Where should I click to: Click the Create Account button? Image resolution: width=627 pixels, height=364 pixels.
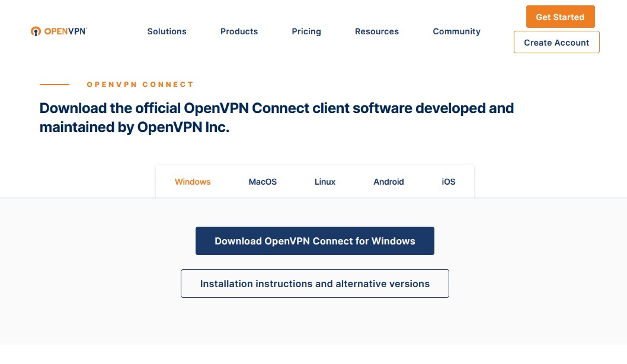pyautogui.click(x=556, y=43)
